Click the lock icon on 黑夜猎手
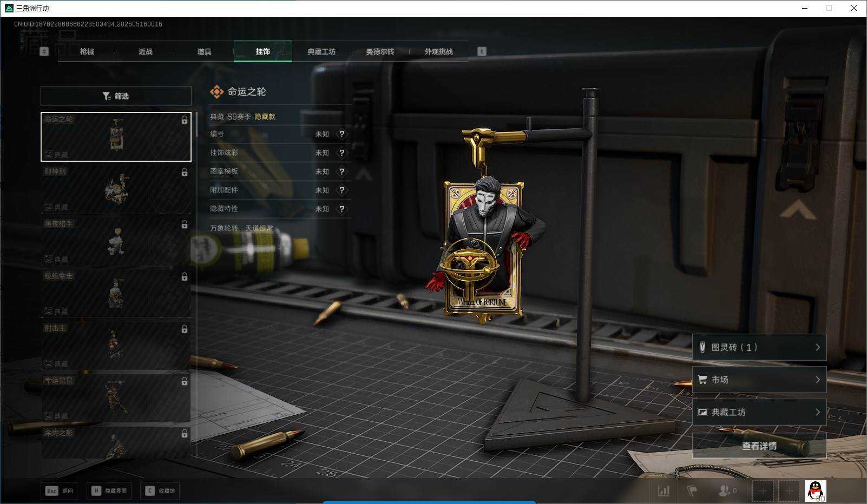 point(185,224)
